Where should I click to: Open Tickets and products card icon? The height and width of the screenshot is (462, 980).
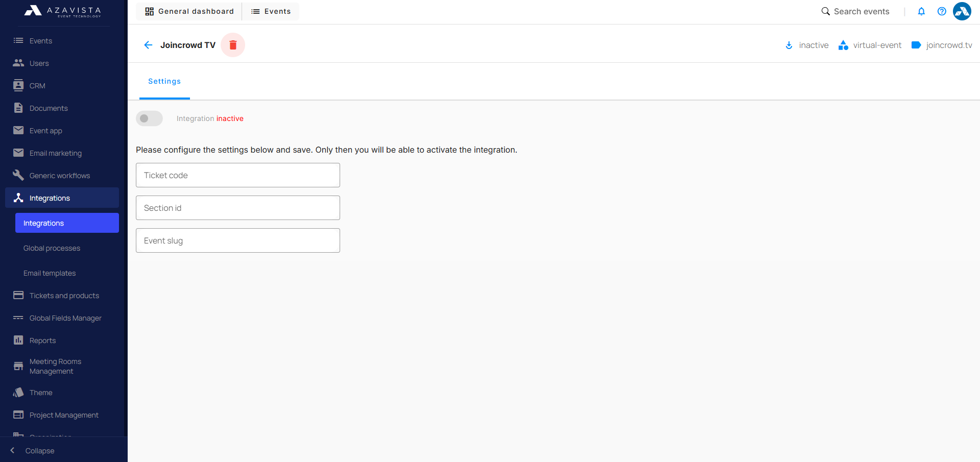tap(18, 295)
